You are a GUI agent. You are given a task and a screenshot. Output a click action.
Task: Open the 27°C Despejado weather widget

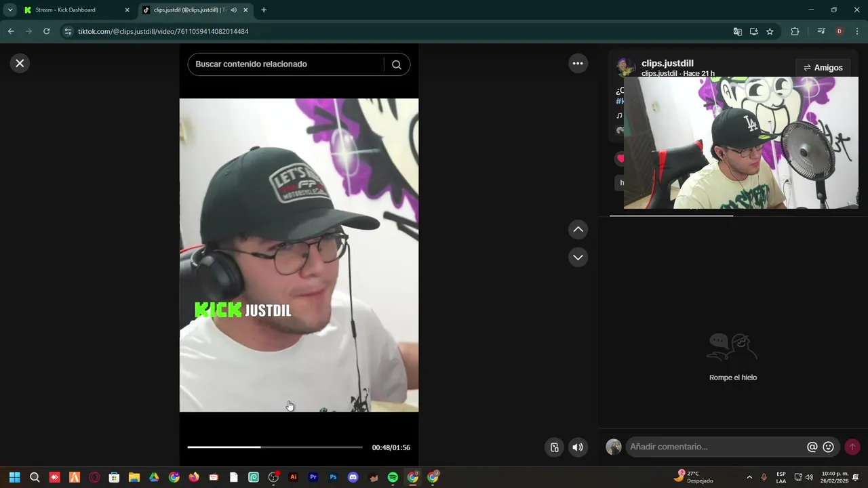tap(693, 477)
